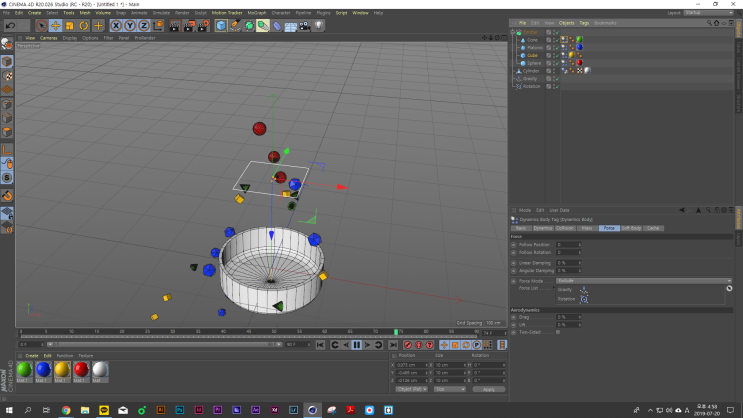Switch to the Collision tab
743x418 pixels.
click(565, 228)
